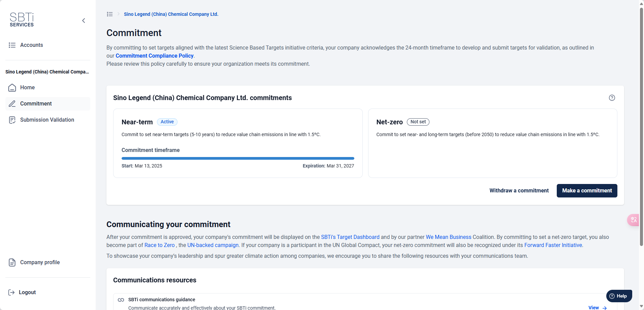This screenshot has width=644, height=310.
Task: Open the Forward Faster Initiative link
Action: click(x=553, y=245)
